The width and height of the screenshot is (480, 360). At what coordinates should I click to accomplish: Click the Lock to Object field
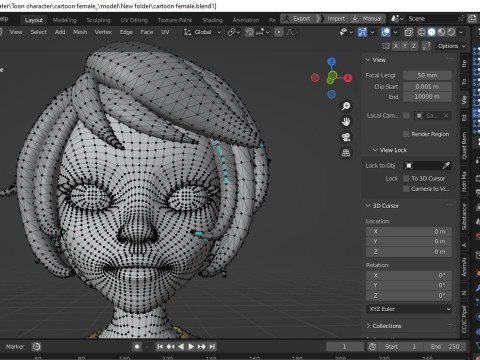pyautogui.click(x=428, y=165)
